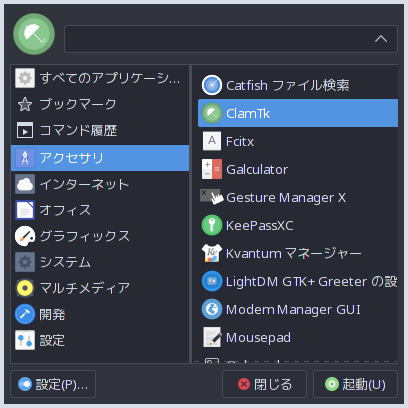Viewport: 408px width, 408px height.
Task: Click the gear icon for システム
Action: pos(25,262)
